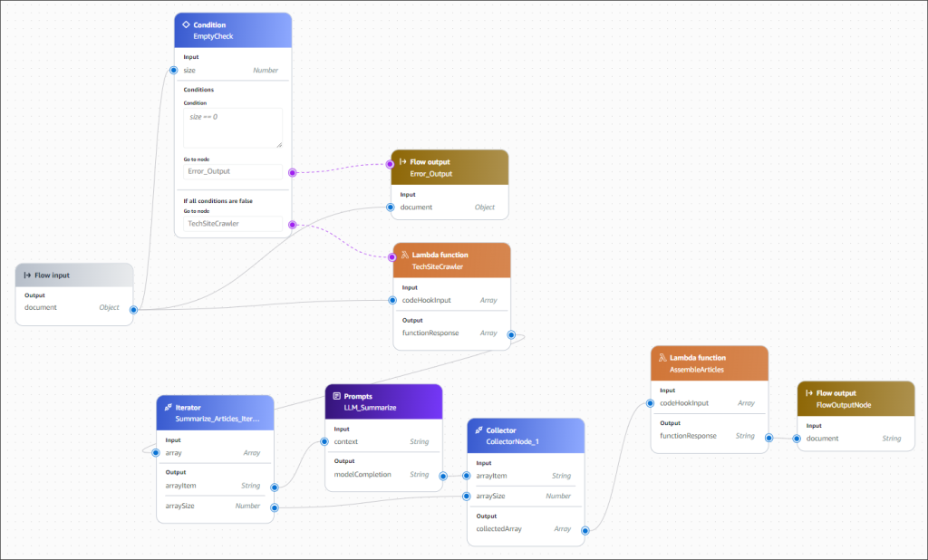This screenshot has width=928, height=560.
Task: Click TechSiteCrawler functionResponse output connector
Action: [511, 334]
